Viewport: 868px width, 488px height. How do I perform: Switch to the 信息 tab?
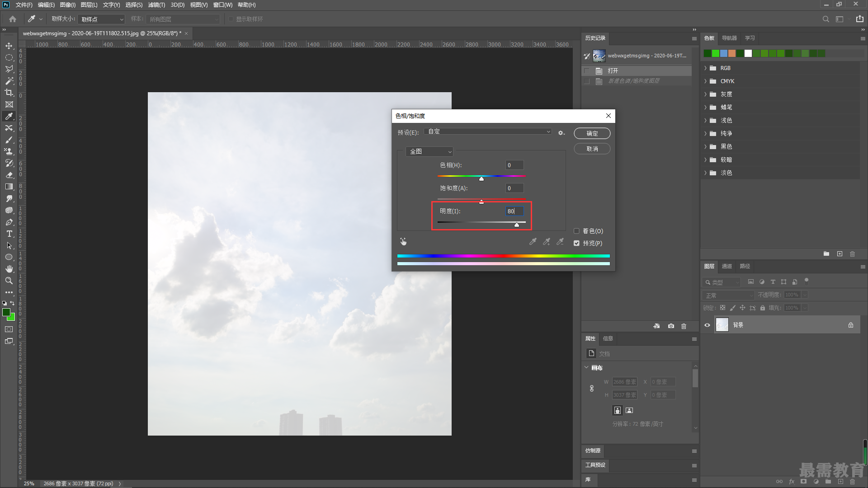(608, 338)
